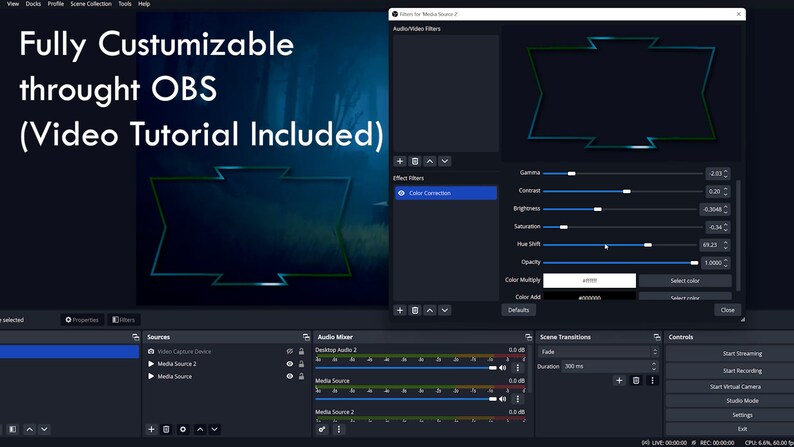Open scene filters icon in Scenes dock
Image resolution: width=794 pixels, height=447 pixels.
click(x=13, y=429)
